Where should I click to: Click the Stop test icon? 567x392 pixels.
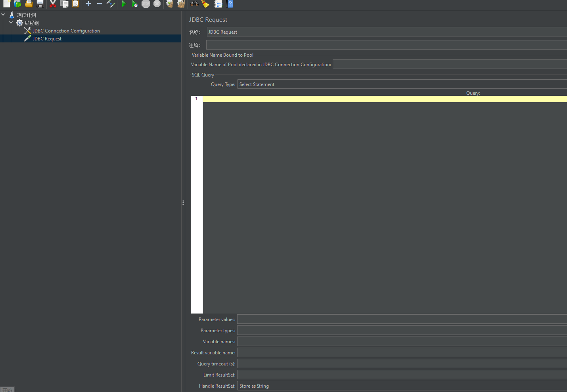click(146, 4)
